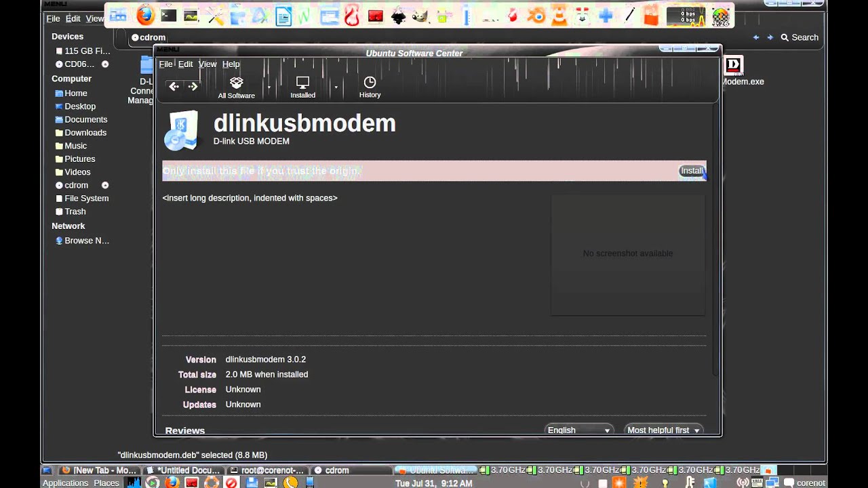Launch Chrome from bottom panel
The image size is (868, 488).
[x=153, y=483]
